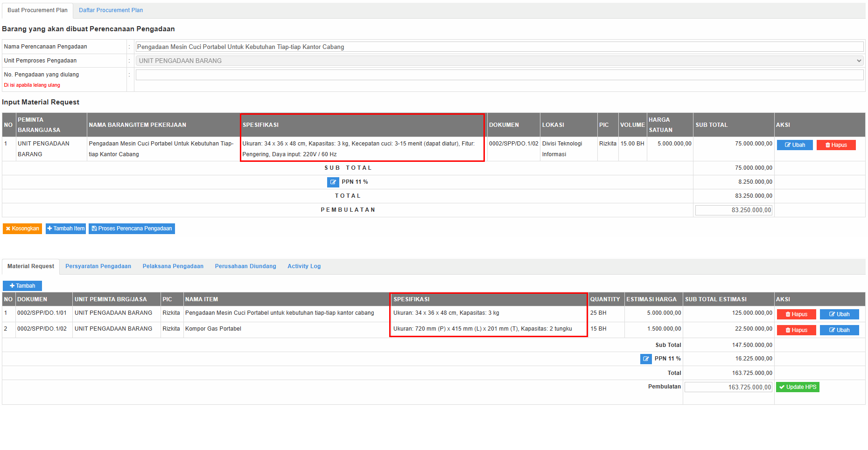
Task: Click Hapus for Mesin Cuci row in upper table
Action: [x=836, y=145]
